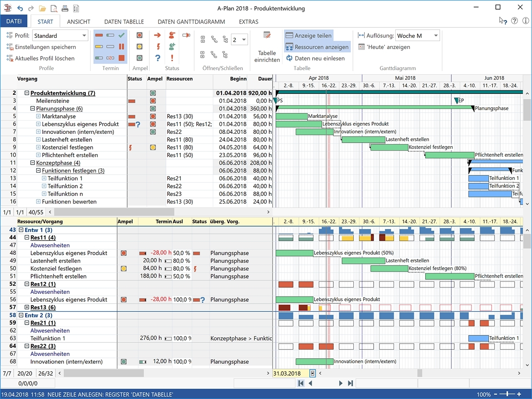This screenshot has height=399, width=532.
Task: Click the print icon in title bar
Action: pyautogui.click(x=65, y=8)
